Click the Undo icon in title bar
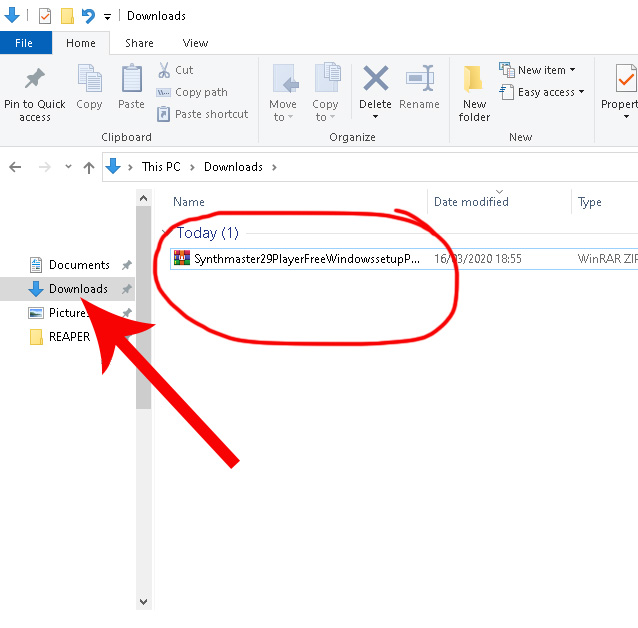Viewport: 638px width, 628px height. click(x=88, y=16)
